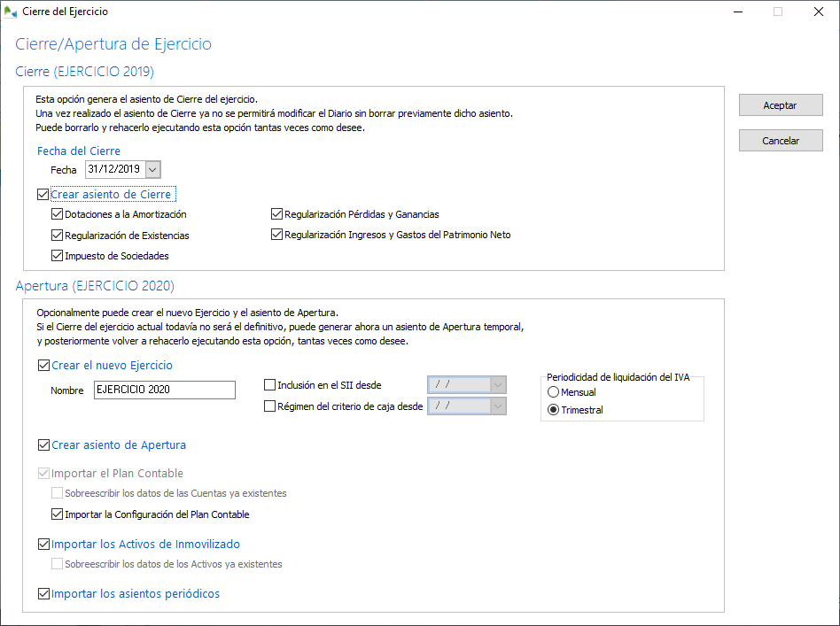This screenshot has width=840, height=626.
Task: Select Trimestral IVA periodicity
Action: click(554, 410)
